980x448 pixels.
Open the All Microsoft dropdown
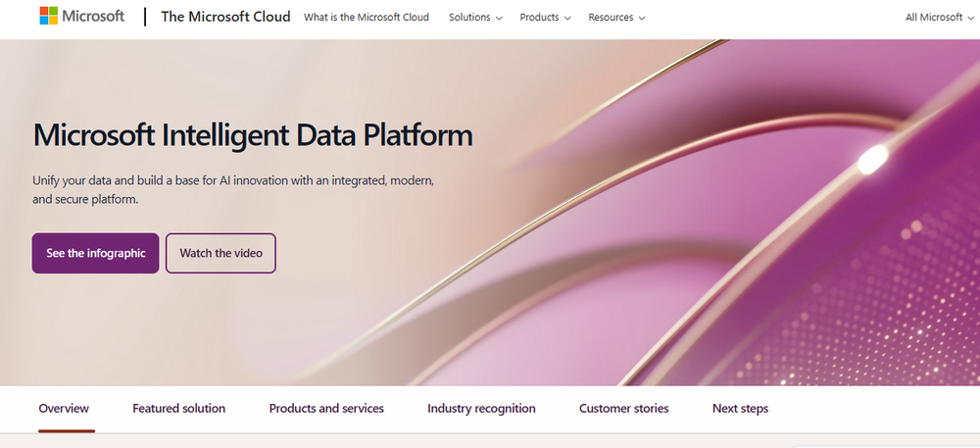click(942, 18)
